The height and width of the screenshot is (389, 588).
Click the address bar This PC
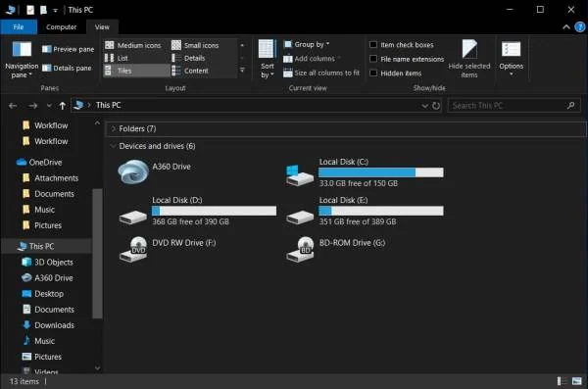point(109,105)
